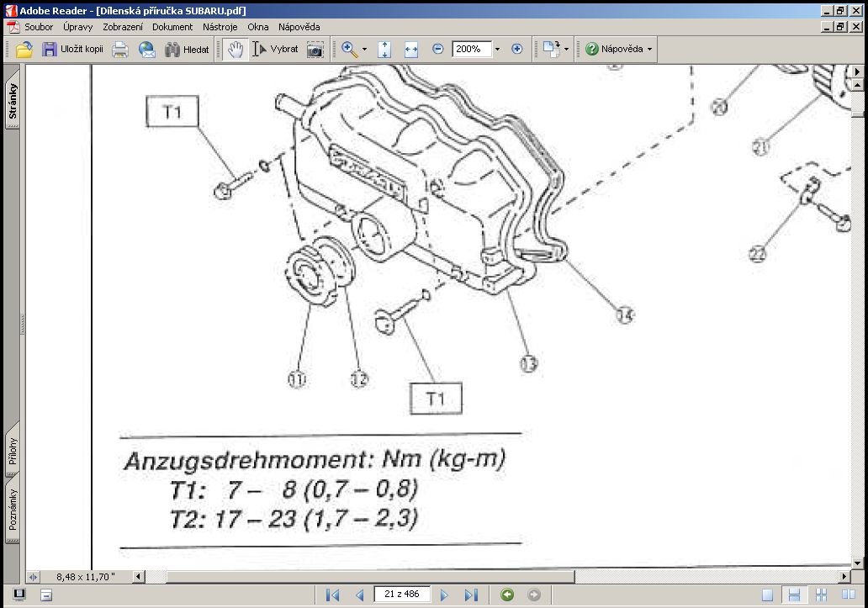Click the Fit Width icon

click(410, 50)
